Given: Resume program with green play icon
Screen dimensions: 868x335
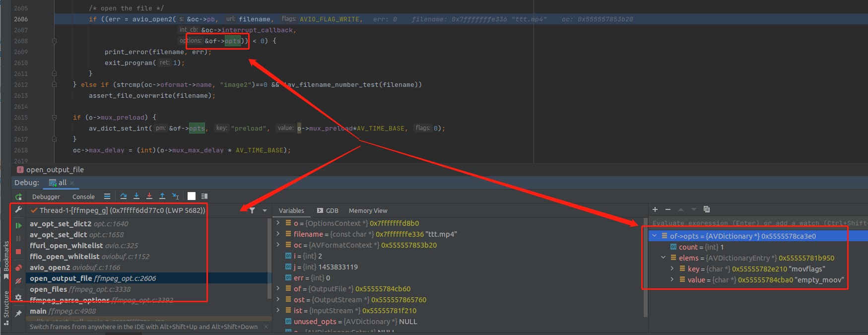Looking at the screenshot, I should pos(18,225).
